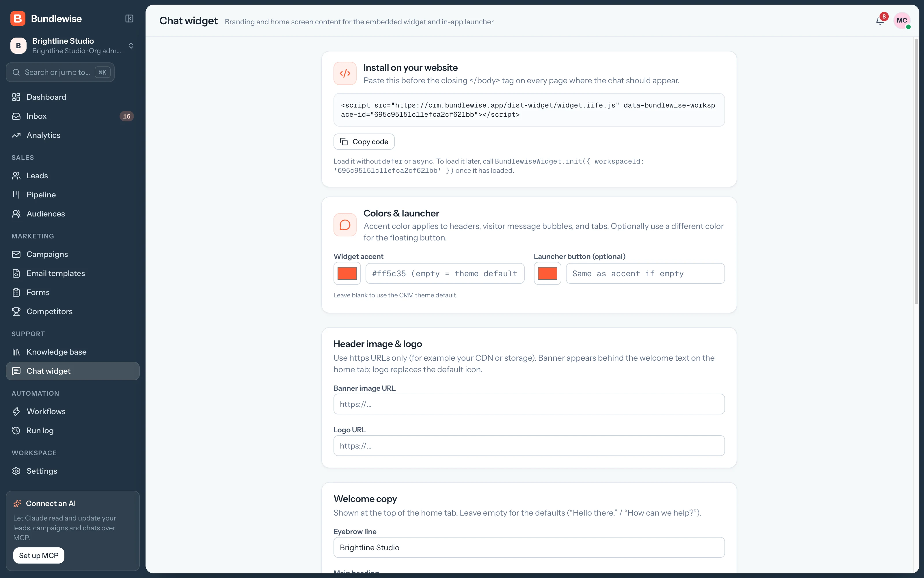Click the Dashboard grid icon

click(16, 97)
